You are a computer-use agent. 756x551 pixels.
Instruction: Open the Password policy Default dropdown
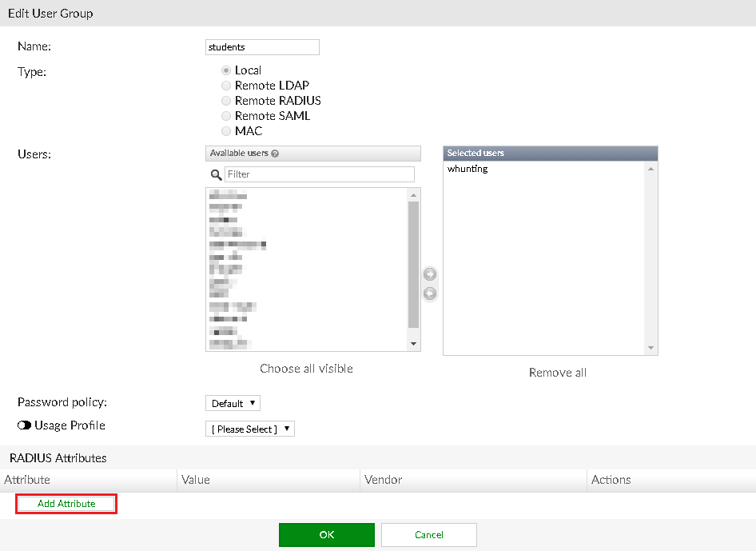click(233, 403)
